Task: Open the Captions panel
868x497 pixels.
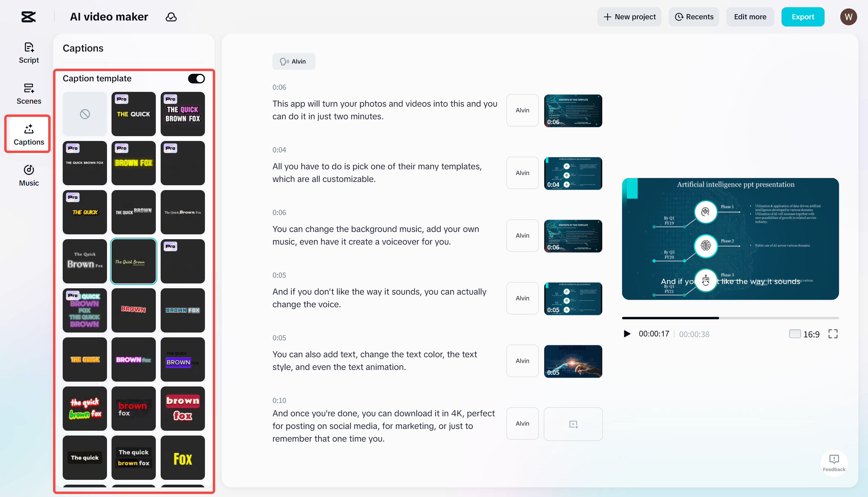Action: (x=28, y=134)
